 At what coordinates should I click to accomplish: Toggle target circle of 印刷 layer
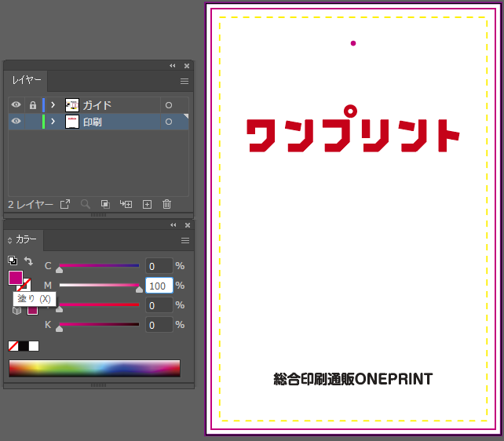coord(168,122)
